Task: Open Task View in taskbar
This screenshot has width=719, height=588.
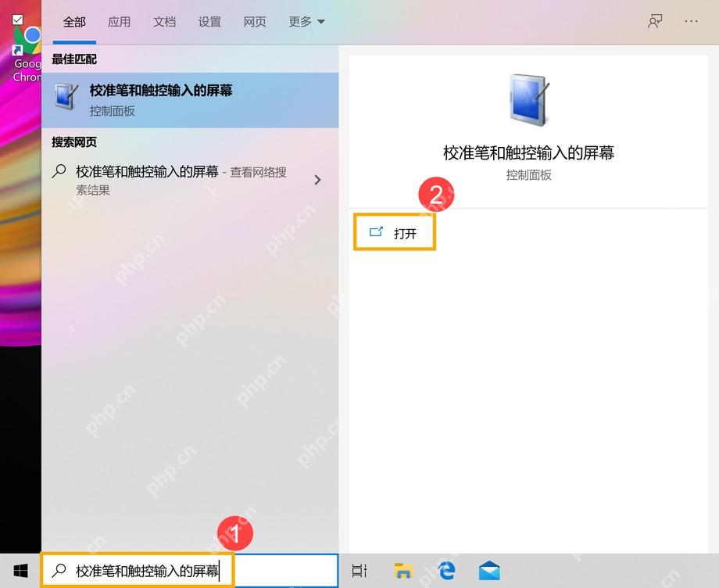Action: (359, 571)
